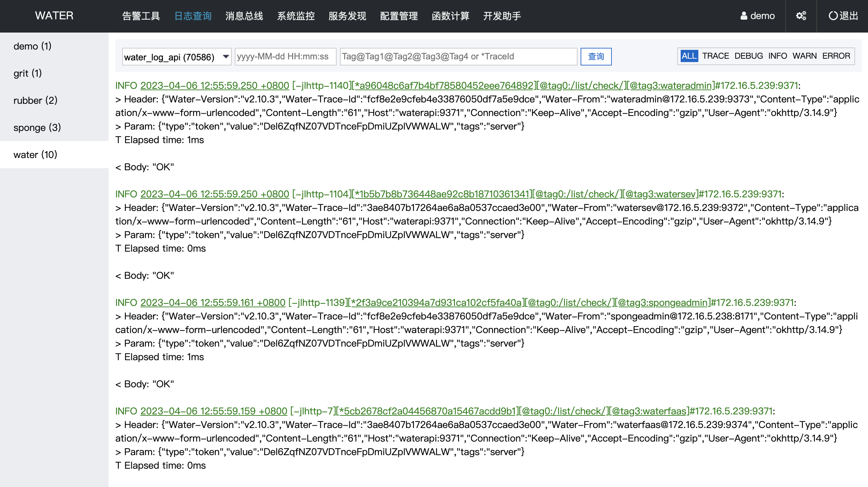Click the WATER logo title
The image size is (868, 487).
click(54, 16)
